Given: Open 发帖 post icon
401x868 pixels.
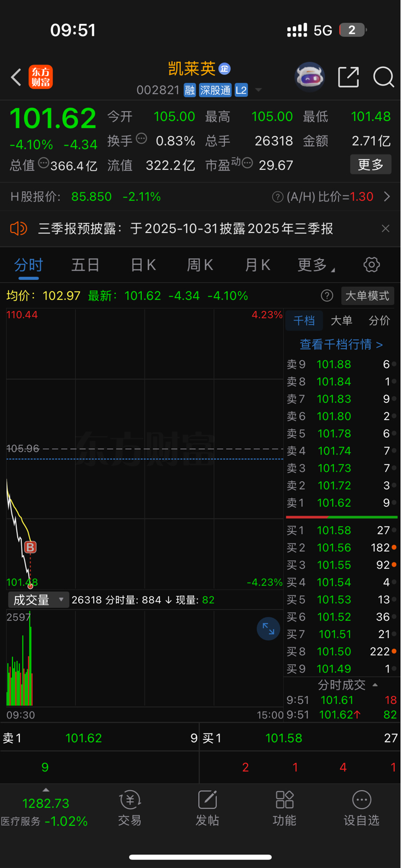Looking at the screenshot, I should (207, 808).
